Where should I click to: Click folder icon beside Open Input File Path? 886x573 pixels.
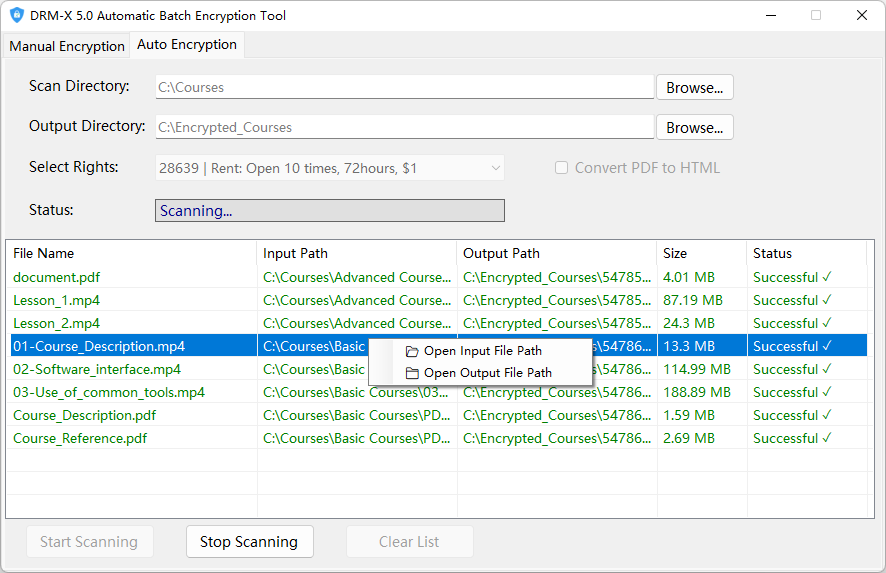click(412, 351)
